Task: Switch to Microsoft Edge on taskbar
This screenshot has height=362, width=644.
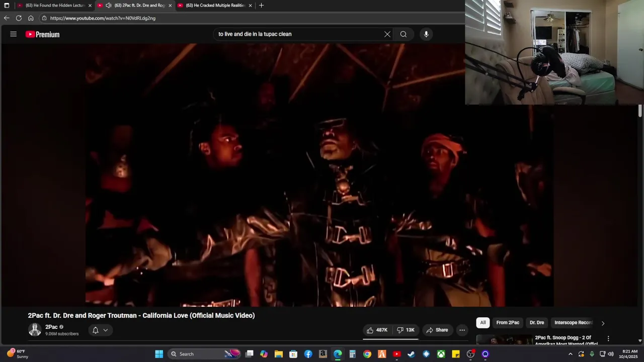Action: (x=338, y=354)
